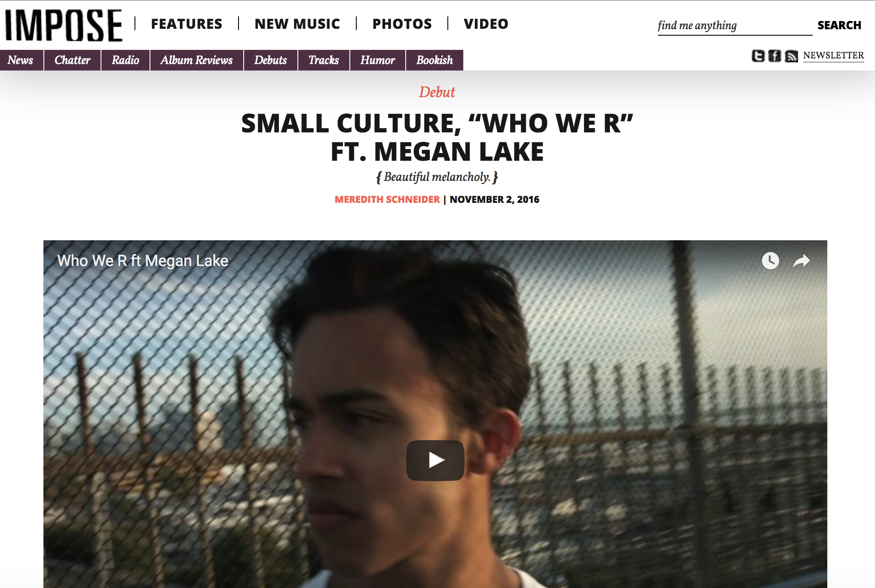Open the video share arrow icon

pyautogui.click(x=801, y=260)
